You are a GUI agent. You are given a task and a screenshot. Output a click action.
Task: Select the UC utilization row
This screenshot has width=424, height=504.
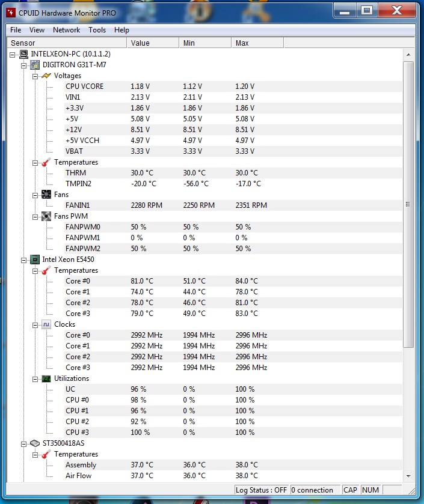point(233,389)
